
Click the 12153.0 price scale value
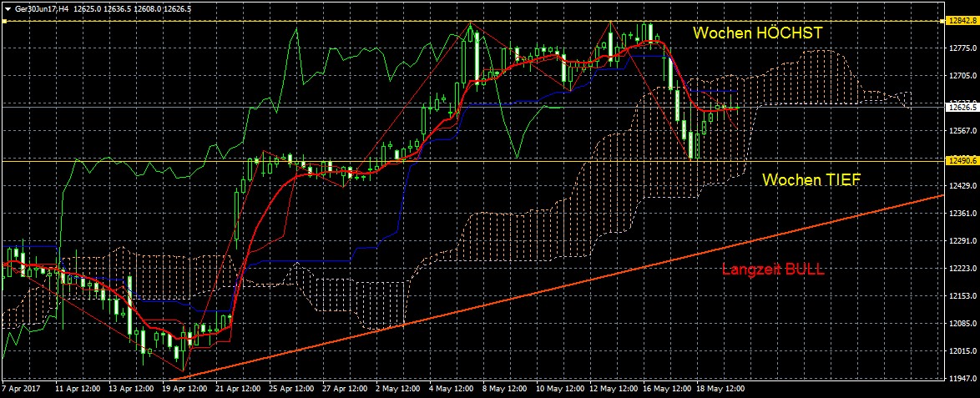point(962,295)
